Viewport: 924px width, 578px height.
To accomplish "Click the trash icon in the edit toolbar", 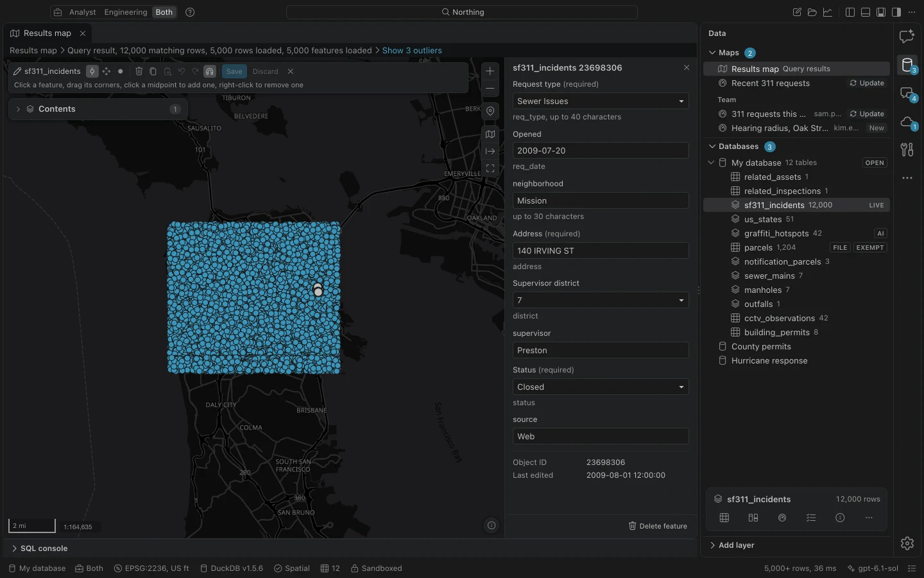I will (x=139, y=71).
